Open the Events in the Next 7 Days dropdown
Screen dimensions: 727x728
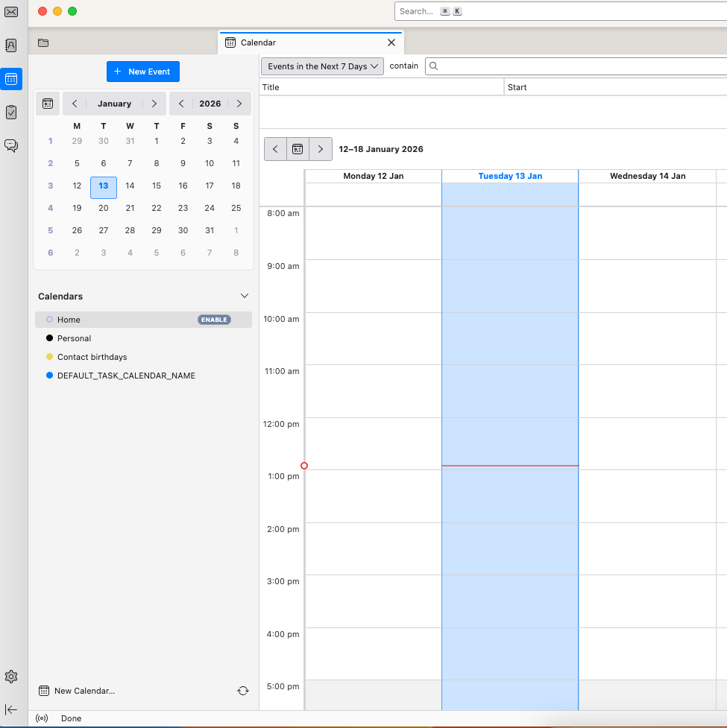(321, 66)
